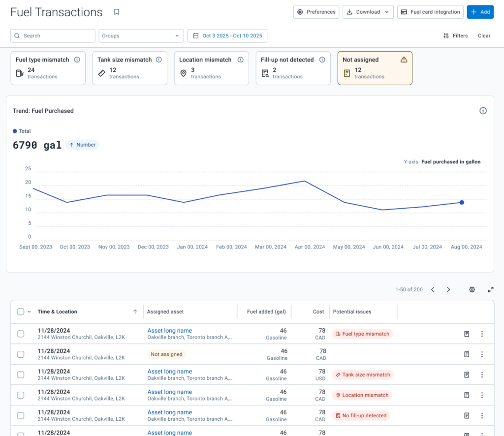Click the bookmark icon beside Fuel Transactions
Viewport: 504px width, 436px height.
pos(117,12)
